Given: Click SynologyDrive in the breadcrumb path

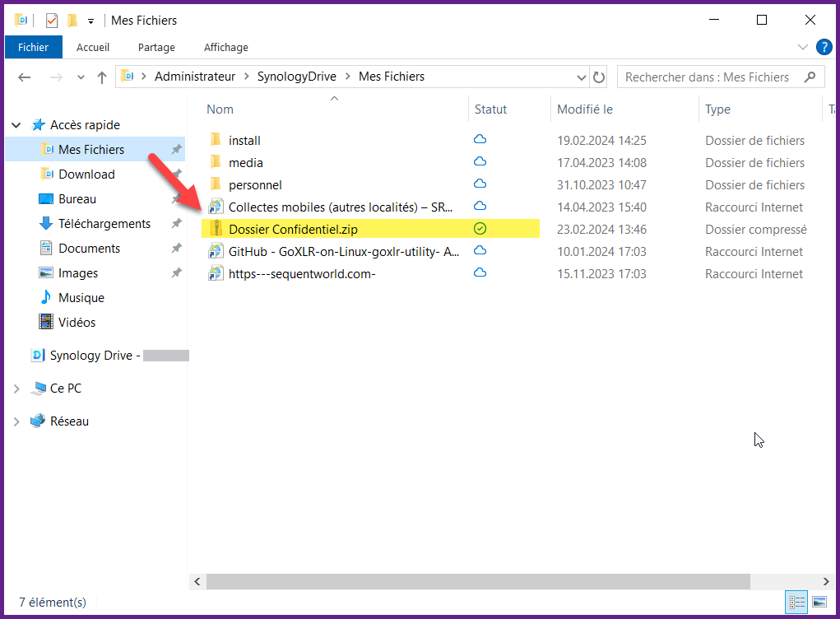Looking at the screenshot, I should coord(297,77).
